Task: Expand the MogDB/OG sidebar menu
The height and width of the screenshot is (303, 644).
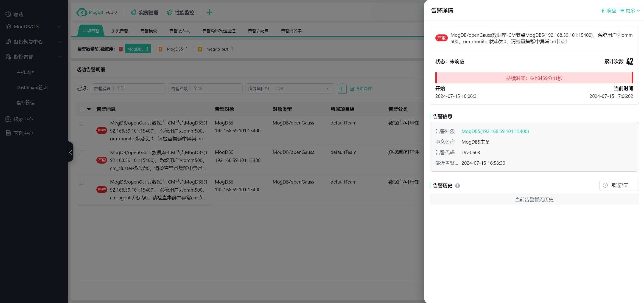Action: 60,26
